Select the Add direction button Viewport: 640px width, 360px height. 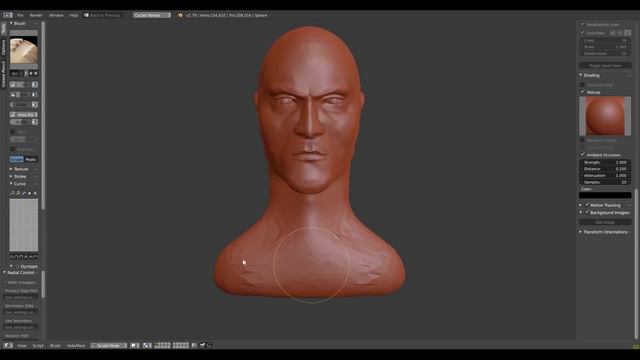pyautogui.click(x=16, y=159)
